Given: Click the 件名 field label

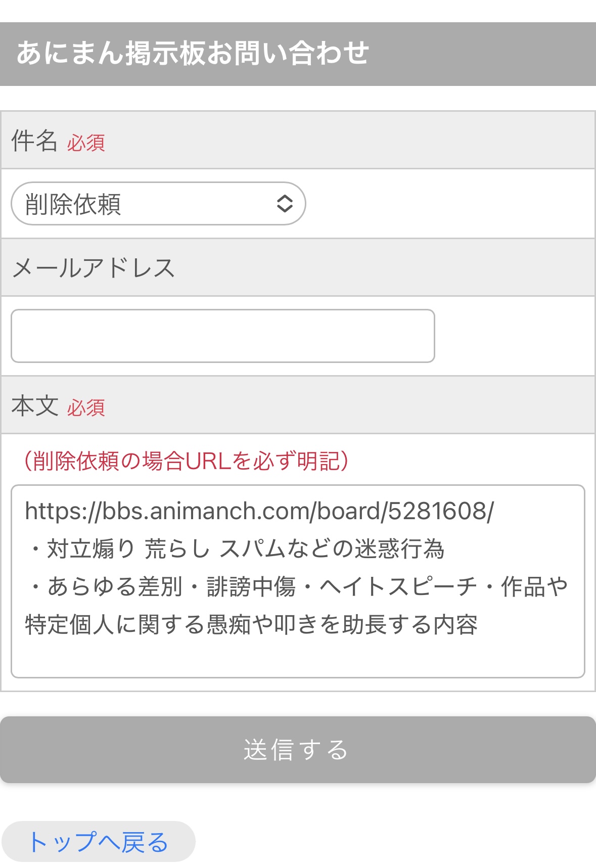Looking at the screenshot, I should coord(34,141).
